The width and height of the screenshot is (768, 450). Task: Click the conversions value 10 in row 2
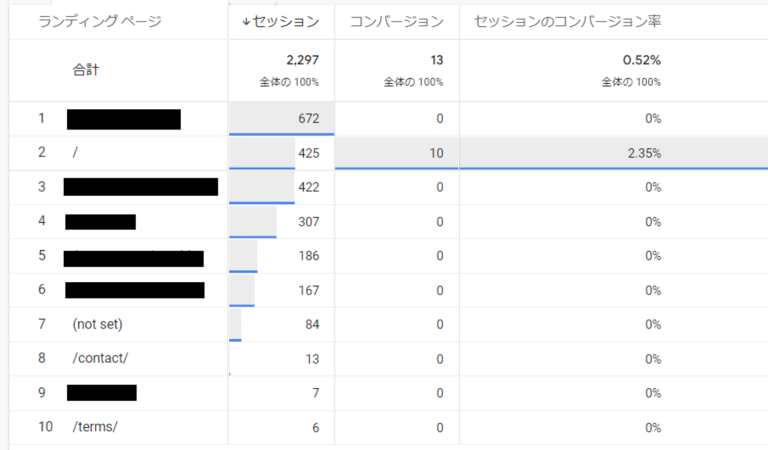click(x=436, y=153)
